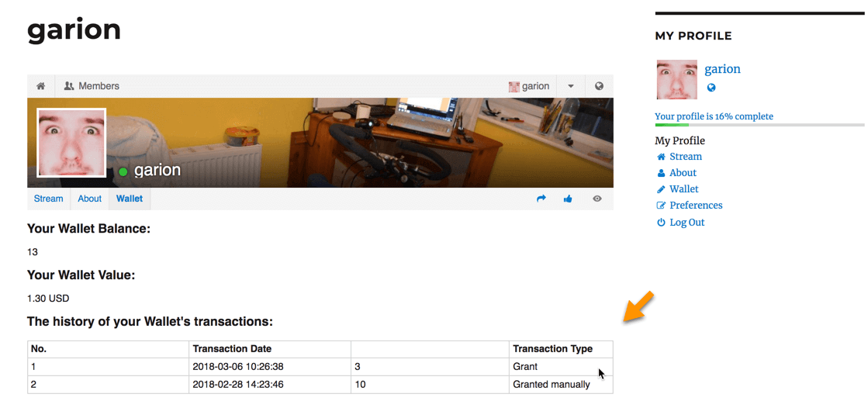868x408 pixels.
Task: Expand the navbar dropdown caret
Action: coord(571,86)
